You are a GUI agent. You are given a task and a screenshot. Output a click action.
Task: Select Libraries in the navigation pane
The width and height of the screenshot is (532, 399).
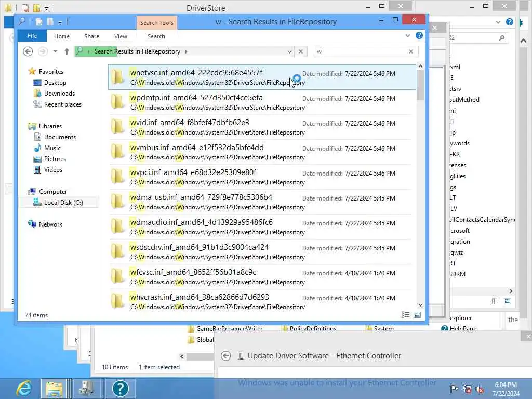coord(50,126)
